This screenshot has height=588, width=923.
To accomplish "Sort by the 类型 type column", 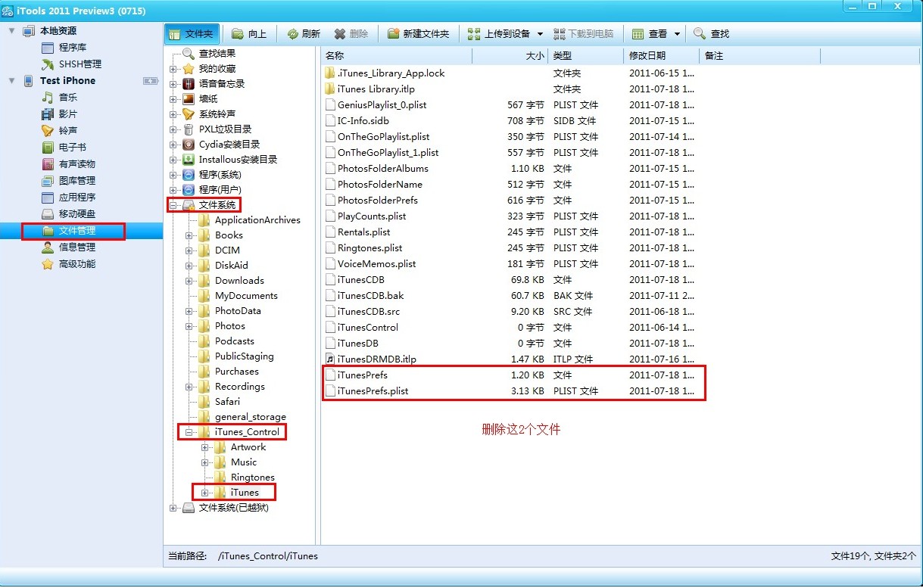I will (x=586, y=56).
